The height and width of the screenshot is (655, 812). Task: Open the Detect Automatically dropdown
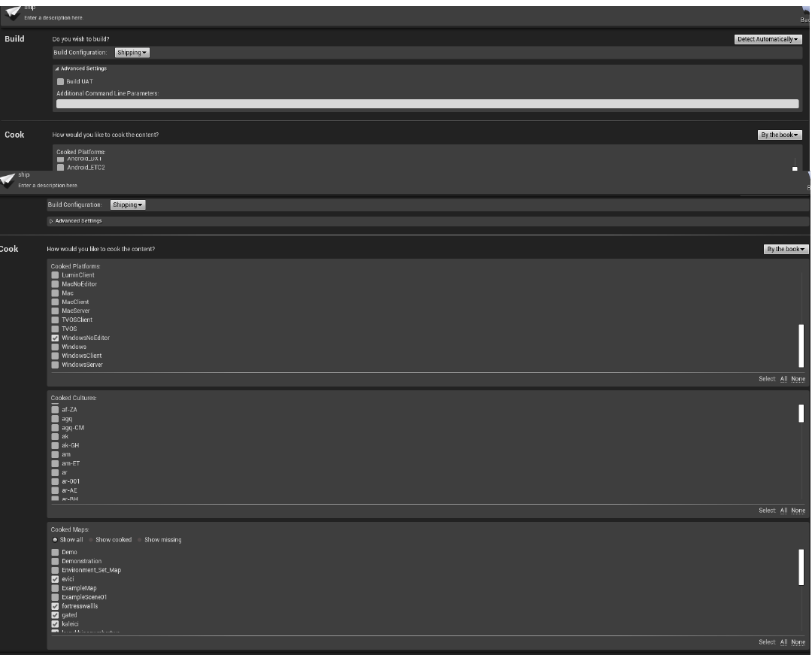(x=768, y=38)
